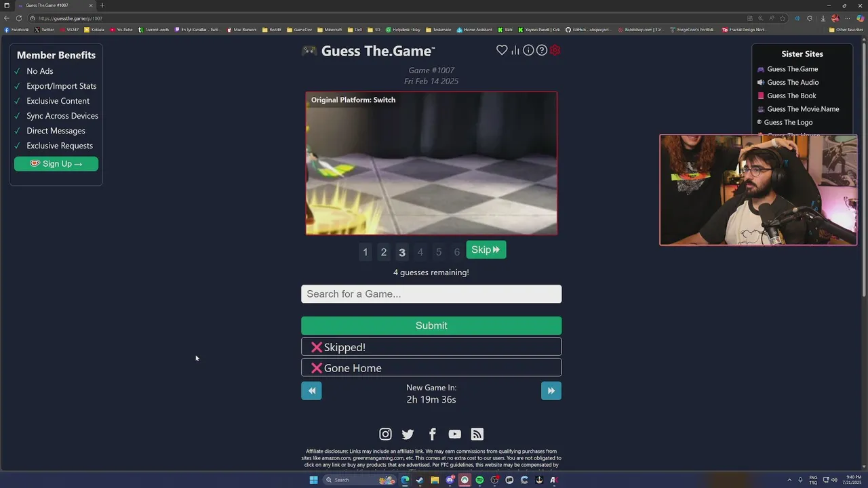868x488 pixels.
Task: Open the Kotaku bookmarks folder
Action: tap(94, 30)
